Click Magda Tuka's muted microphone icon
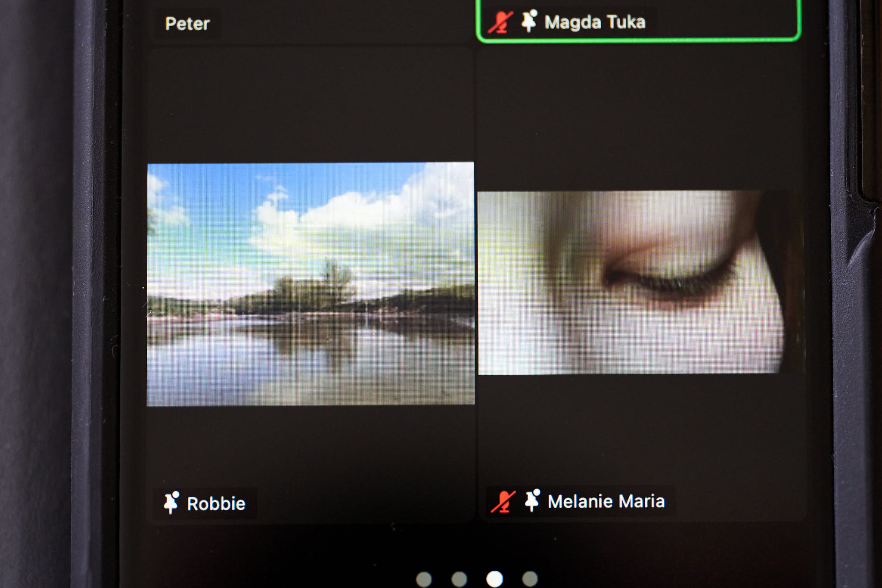The image size is (882, 588). (x=500, y=22)
